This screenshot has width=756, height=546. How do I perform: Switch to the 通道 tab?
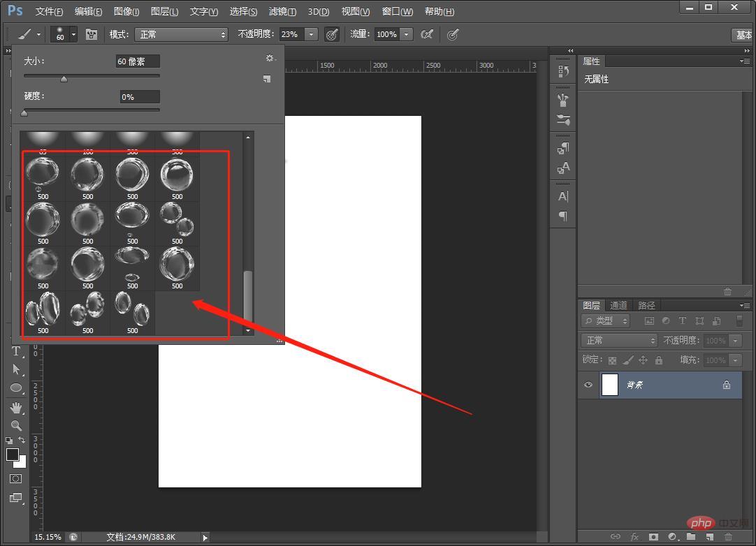618,306
